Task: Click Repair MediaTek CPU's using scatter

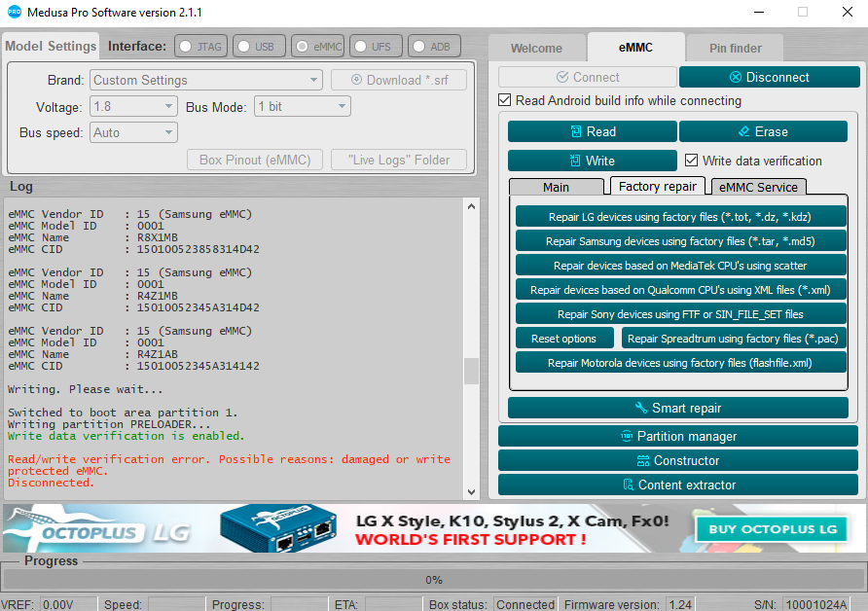Action: 680,266
